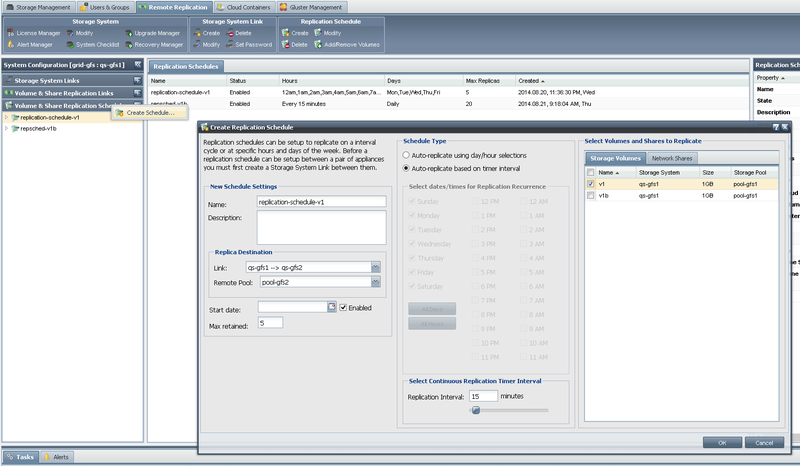The width and height of the screenshot is (800, 466).
Task: Select Auto-replicate using day/hour selections
Action: click(x=405, y=156)
